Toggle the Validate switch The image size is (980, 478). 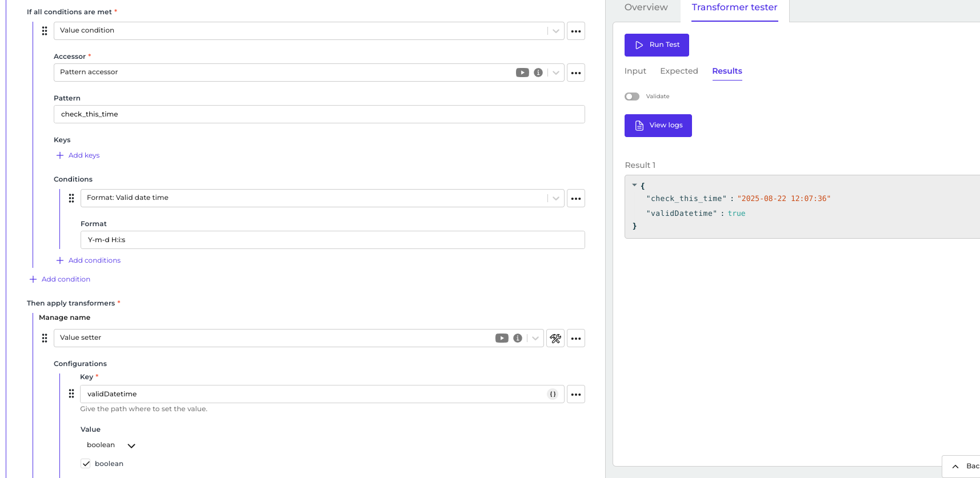coord(632,97)
